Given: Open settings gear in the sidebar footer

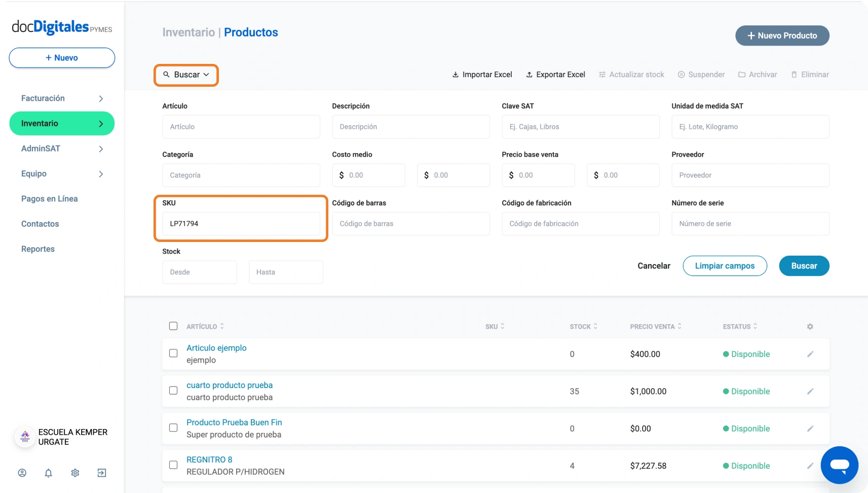Looking at the screenshot, I should coord(75,473).
